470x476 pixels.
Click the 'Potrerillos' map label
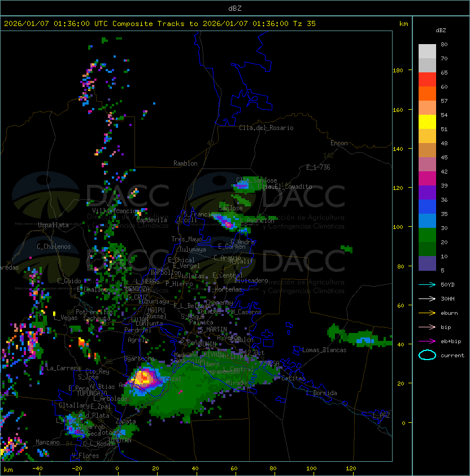pos(94,312)
